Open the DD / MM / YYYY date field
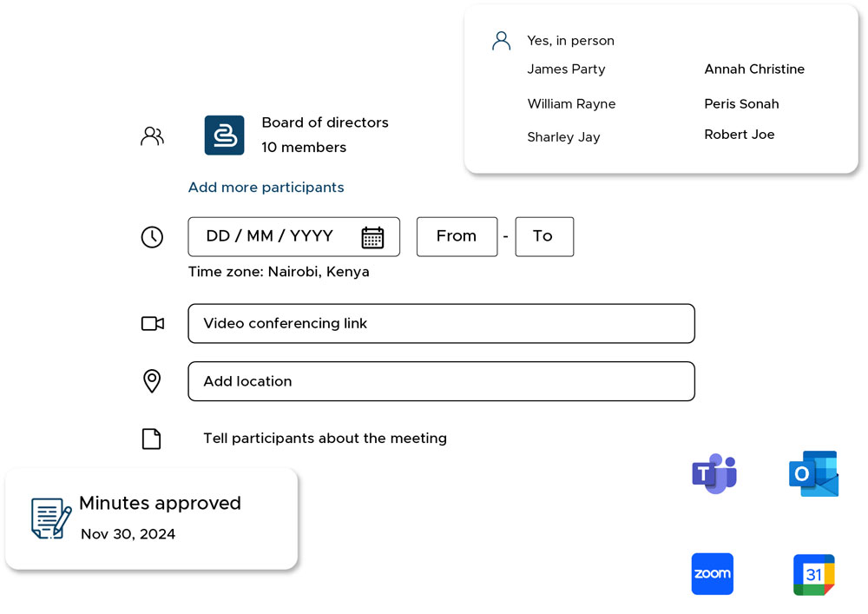The height and width of the screenshot is (614, 868). click(x=270, y=236)
